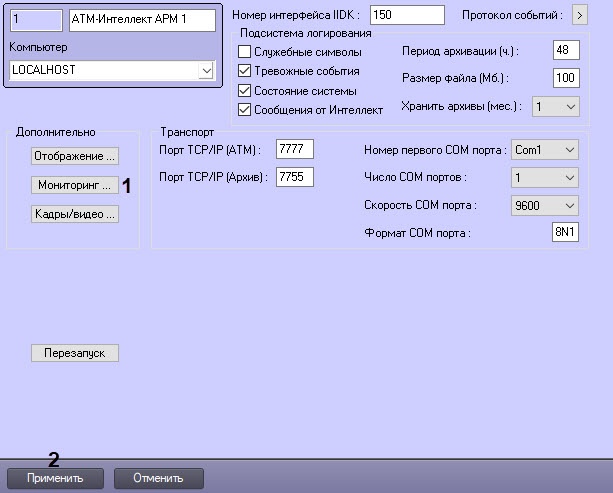The image size is (613, 493).
Task: Open the Мониторинг settings button
Action: click(x=75, y=185)
